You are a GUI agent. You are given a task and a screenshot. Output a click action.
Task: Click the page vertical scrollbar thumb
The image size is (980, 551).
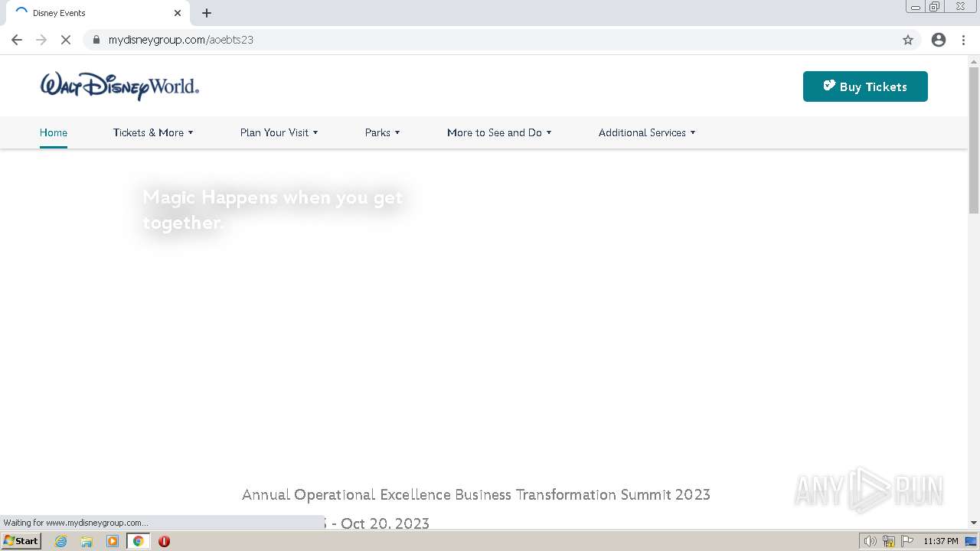click(974, 141)
